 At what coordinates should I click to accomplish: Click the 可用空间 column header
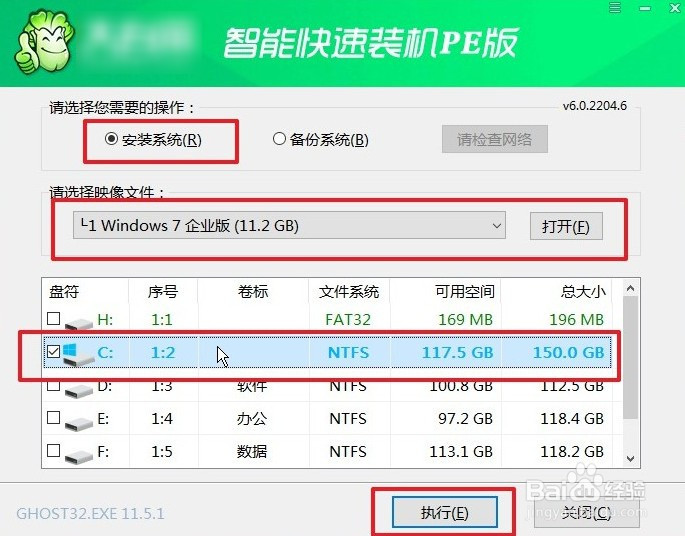tap(465, 291)
